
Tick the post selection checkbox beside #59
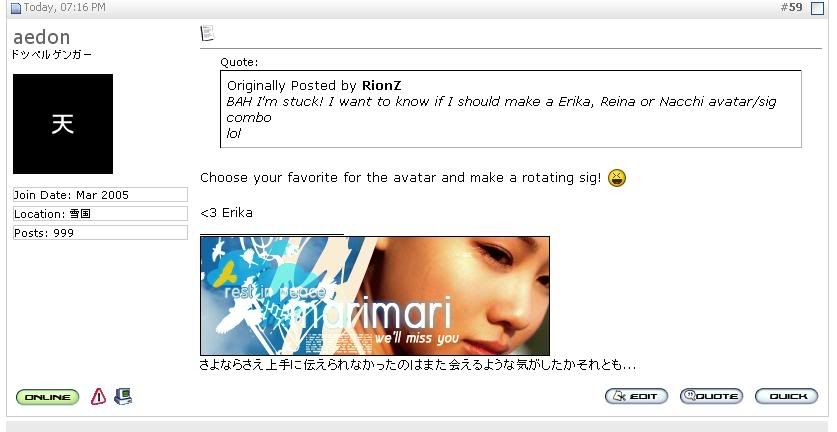tap(817, 8)
